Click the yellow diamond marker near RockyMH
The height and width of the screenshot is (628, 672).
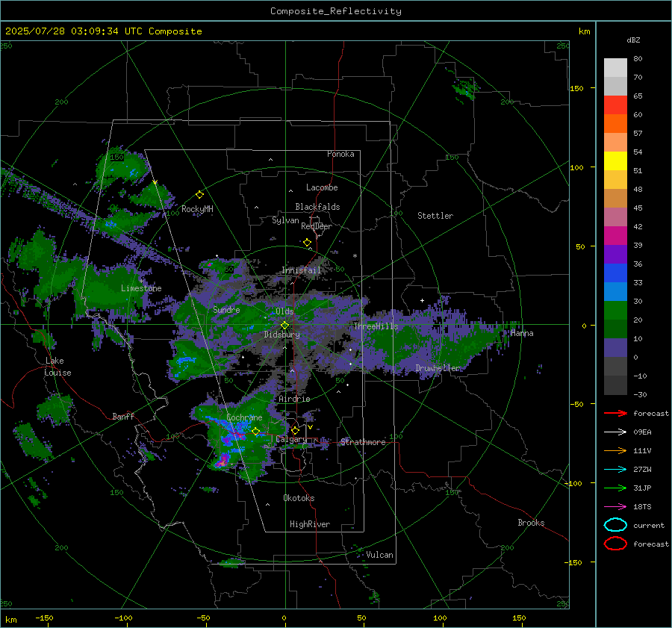tap(199, 195)
